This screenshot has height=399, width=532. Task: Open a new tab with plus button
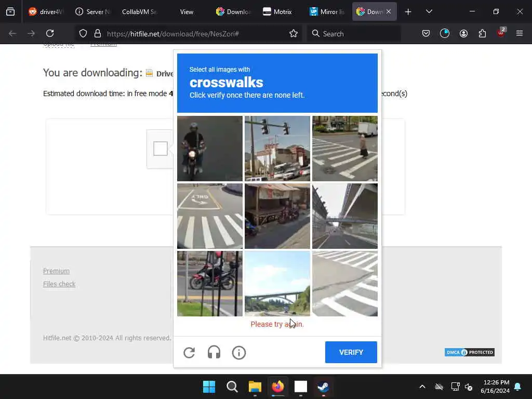click(408, 12)
